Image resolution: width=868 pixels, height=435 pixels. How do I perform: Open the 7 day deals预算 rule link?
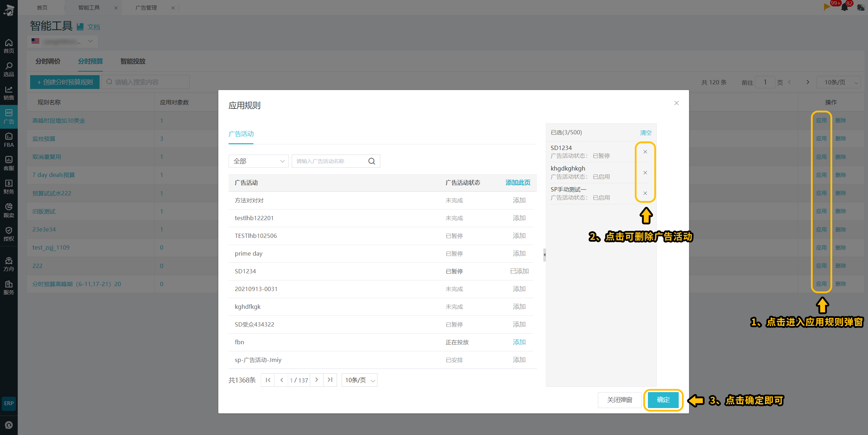(54, 175)
